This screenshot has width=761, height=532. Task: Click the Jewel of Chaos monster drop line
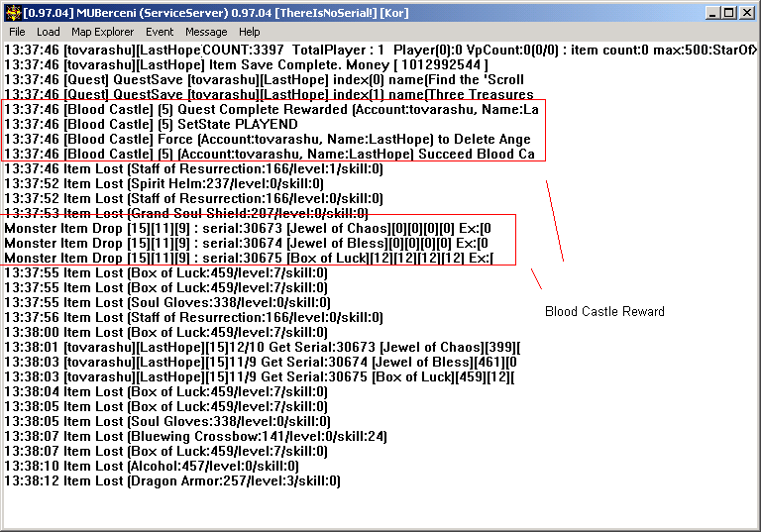[x=248, y=228]
